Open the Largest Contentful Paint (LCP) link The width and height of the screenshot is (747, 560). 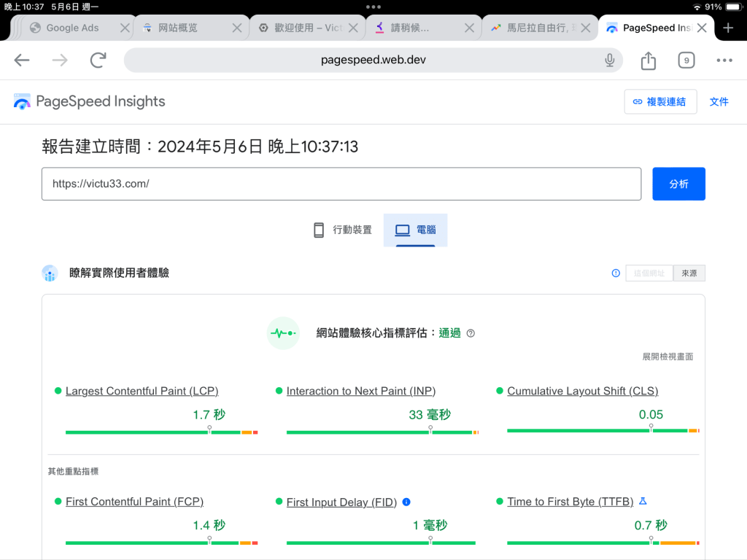142,391
